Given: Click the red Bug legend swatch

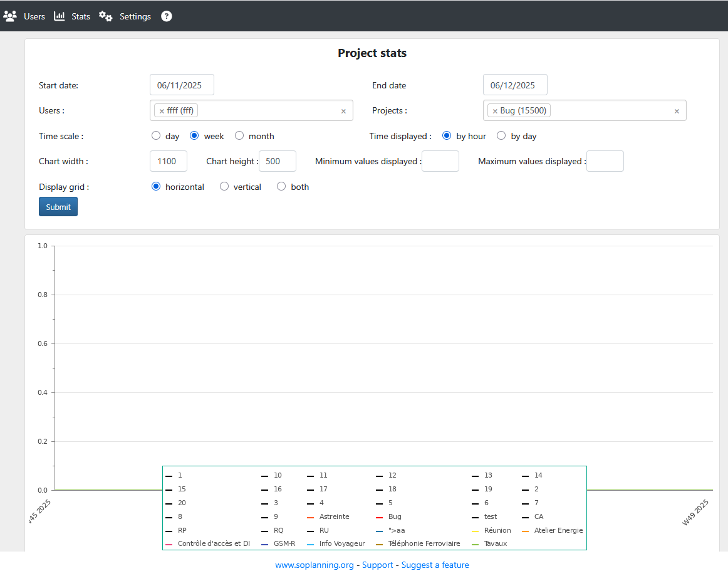Looking at the screenshot, I should tap(380, 517).
